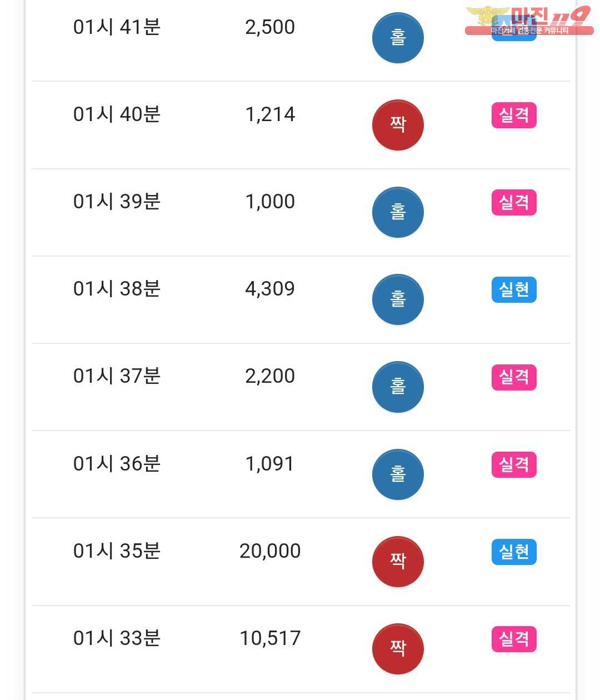Click the blue 실현 badge for 01시 35분
600x700 pixels.
pos(514,552)
